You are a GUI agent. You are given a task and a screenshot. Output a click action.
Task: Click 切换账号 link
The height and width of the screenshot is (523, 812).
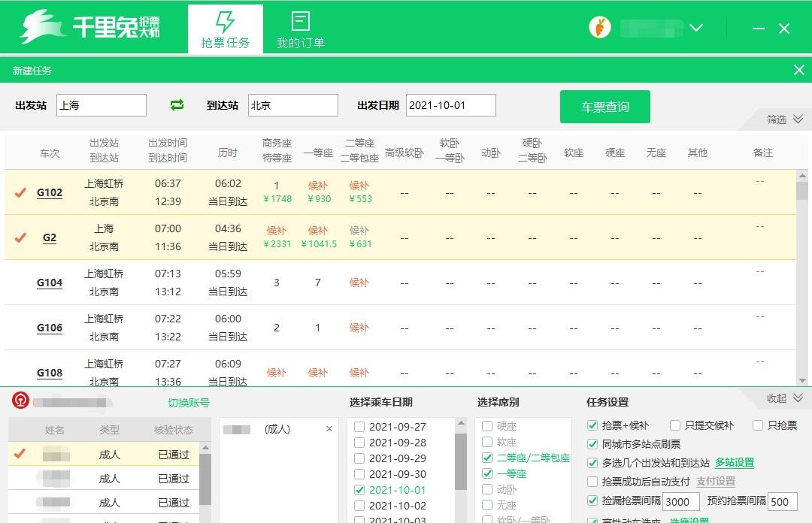click(189, 403)
